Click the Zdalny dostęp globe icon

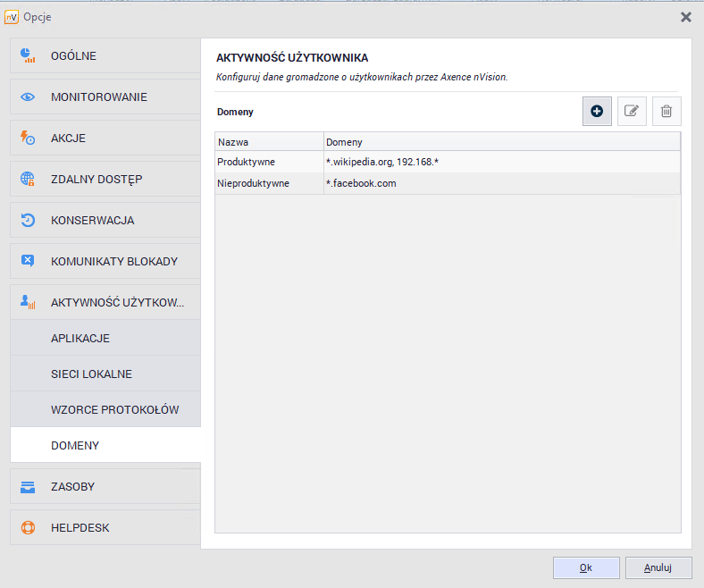(28, 179)
